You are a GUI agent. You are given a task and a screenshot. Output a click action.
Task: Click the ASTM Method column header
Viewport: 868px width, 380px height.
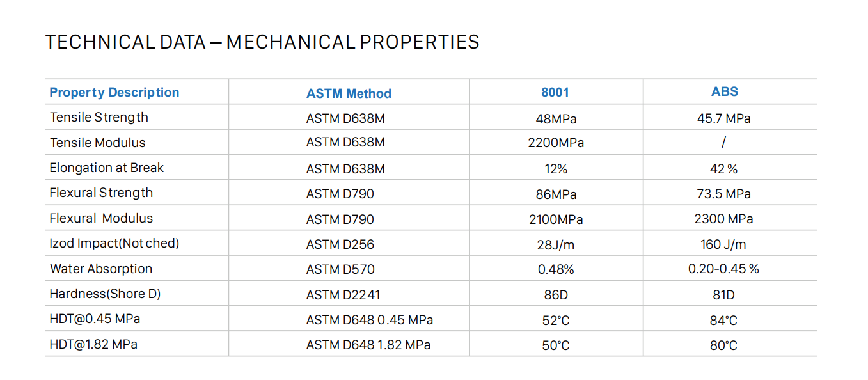coord(349,93)
